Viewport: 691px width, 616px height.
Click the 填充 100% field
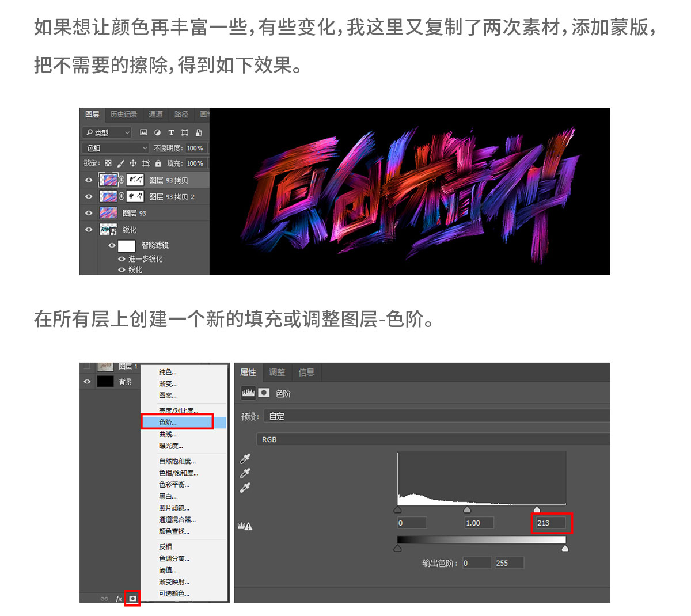pyautogui.click(x=195, y=163)
